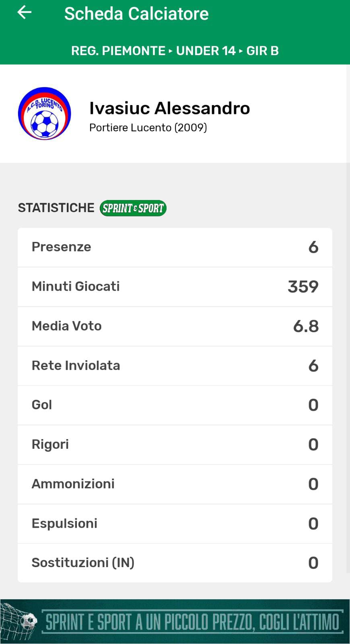Click the Ammonizioni row
The height and width of the screenshot is (644, 350).
[175, 484]
